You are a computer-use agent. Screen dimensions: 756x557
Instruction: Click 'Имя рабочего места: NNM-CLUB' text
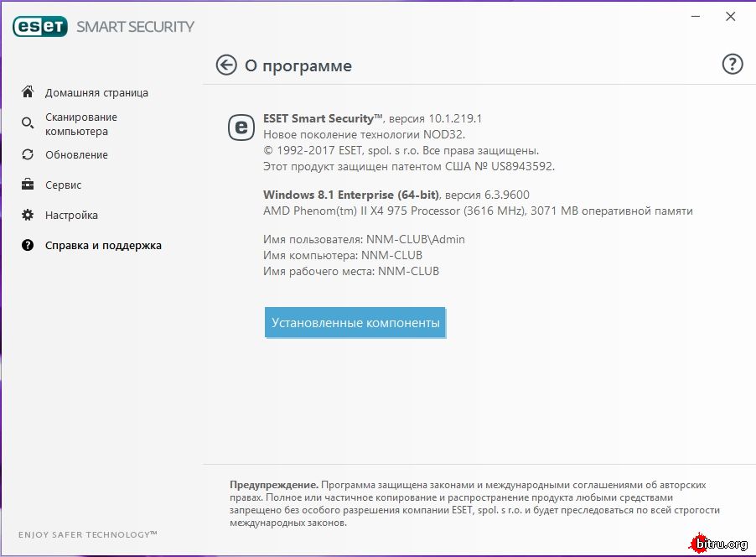click(x=351, y=271)
